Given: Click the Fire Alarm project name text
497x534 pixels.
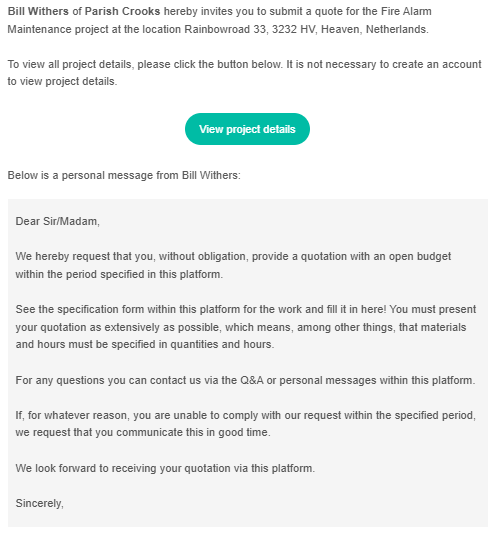Looking at the screenshot, I should 406,11.
